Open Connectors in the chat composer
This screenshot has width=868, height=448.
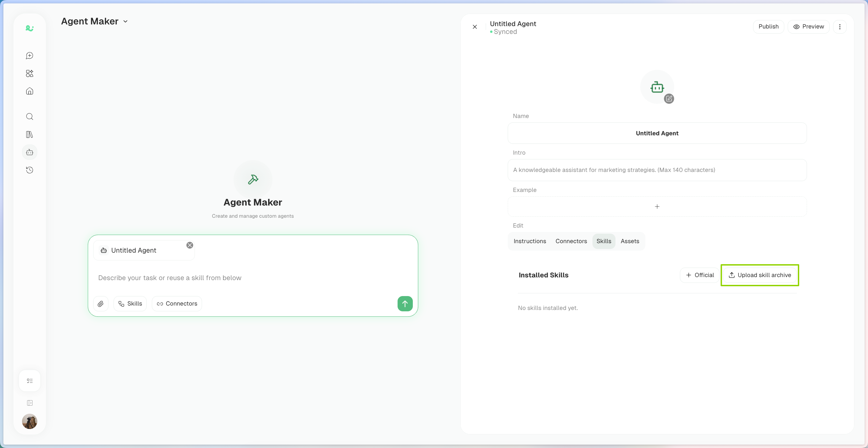[x=177, y=304]
